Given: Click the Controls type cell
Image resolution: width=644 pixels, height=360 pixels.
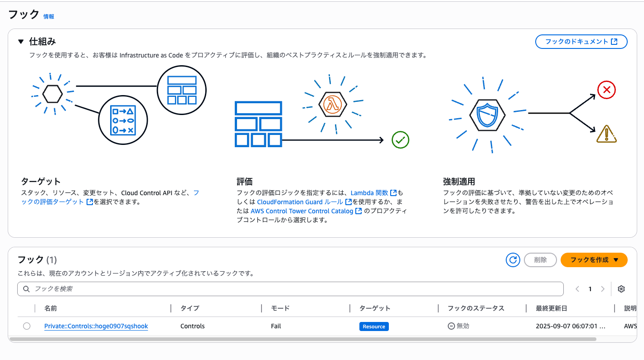Looking at the screenshot, I should coord(193,326).
